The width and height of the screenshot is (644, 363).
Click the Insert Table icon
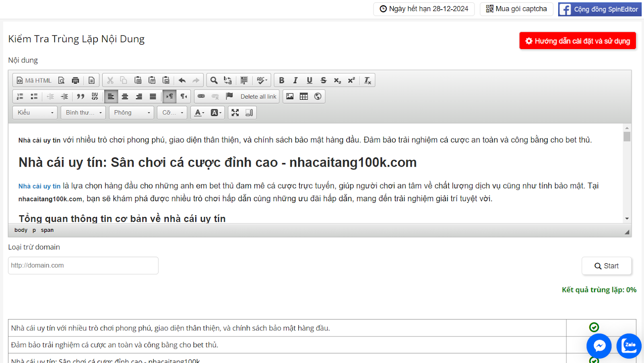[304, 97]
